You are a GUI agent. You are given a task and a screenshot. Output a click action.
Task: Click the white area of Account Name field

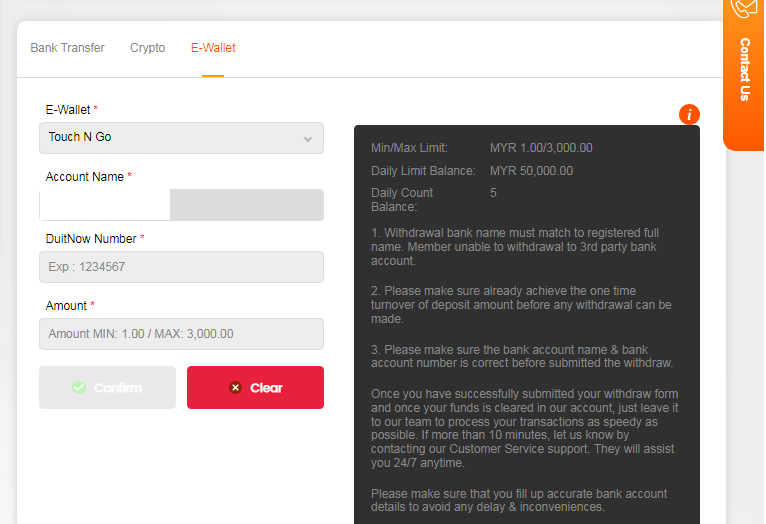coord(105,205)
